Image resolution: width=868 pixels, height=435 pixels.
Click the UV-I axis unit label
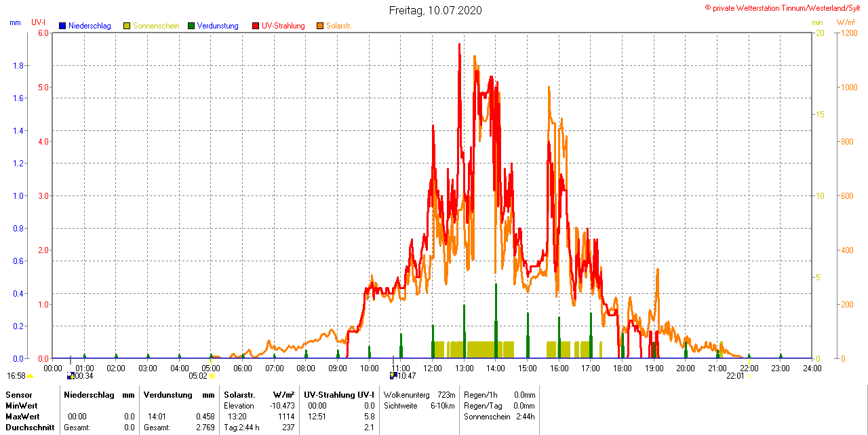point(39,22)
